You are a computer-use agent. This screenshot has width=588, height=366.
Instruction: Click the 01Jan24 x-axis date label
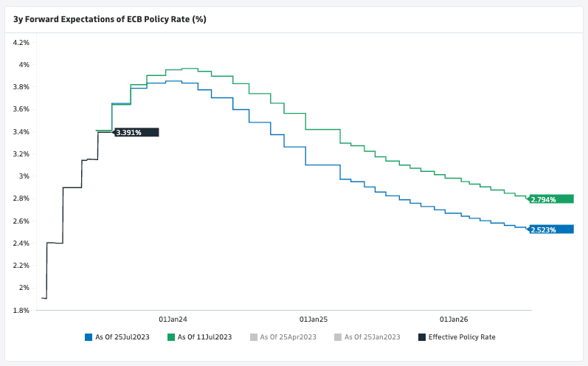pos(173,320)
